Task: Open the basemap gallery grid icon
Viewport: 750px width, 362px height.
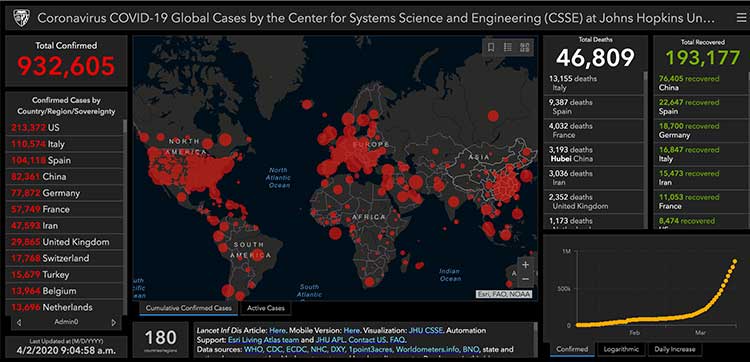Action: click(x=525, y=47)
